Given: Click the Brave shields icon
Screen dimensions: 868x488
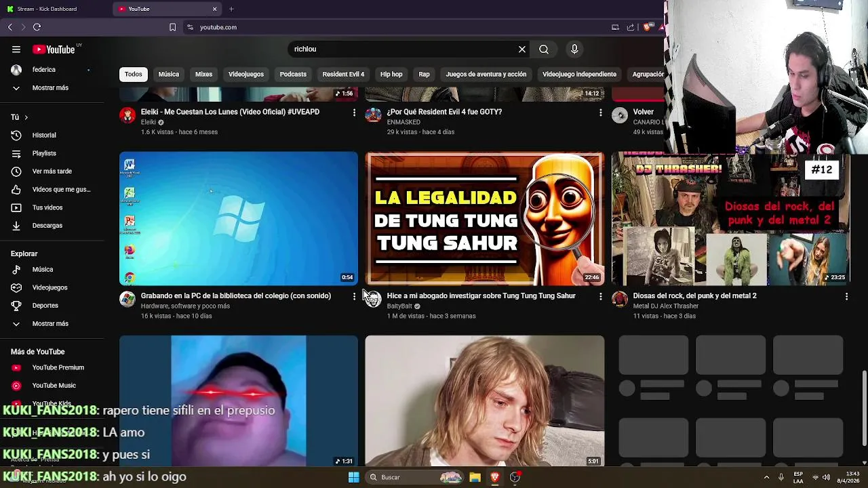Looking at the screenshot, I should pyautogui.click(x=648, y=27).
